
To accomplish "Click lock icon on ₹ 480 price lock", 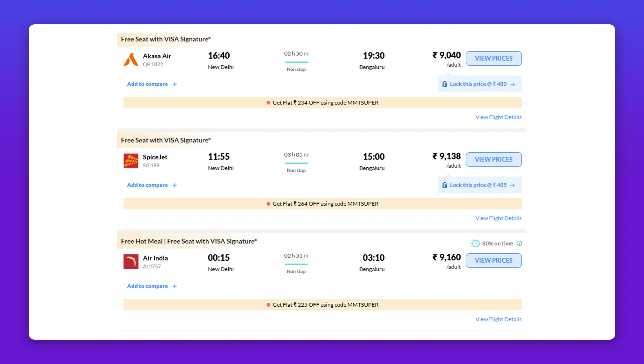I will (445, 84).
